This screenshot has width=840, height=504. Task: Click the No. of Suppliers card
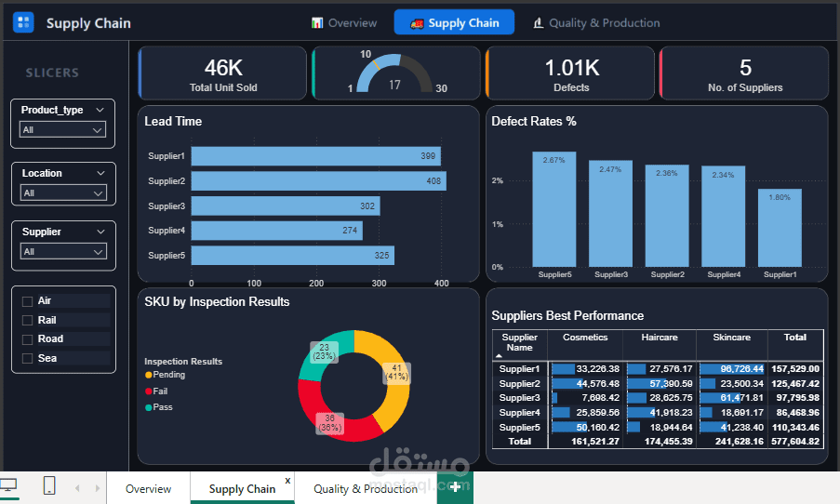click(744, 73)
